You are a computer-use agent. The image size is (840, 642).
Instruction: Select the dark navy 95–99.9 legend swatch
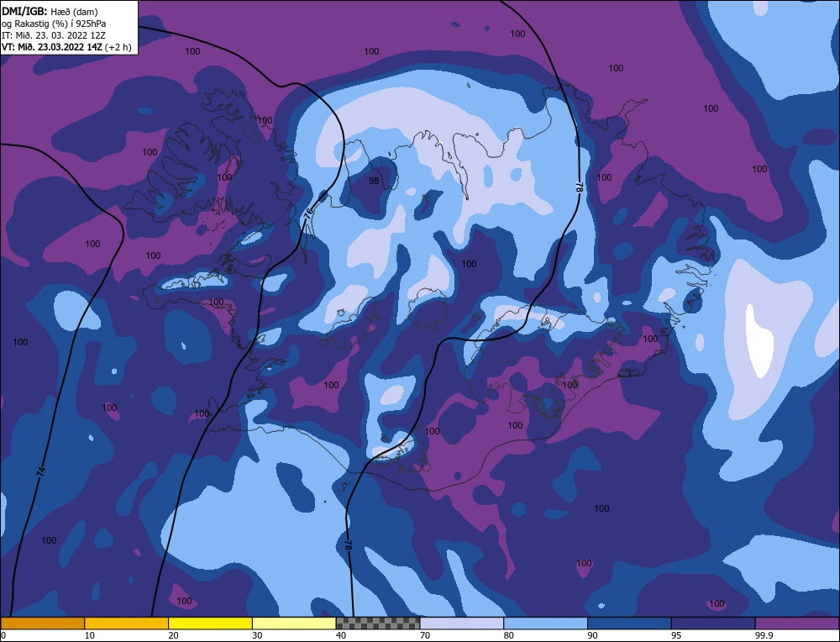tap(713, 624)
